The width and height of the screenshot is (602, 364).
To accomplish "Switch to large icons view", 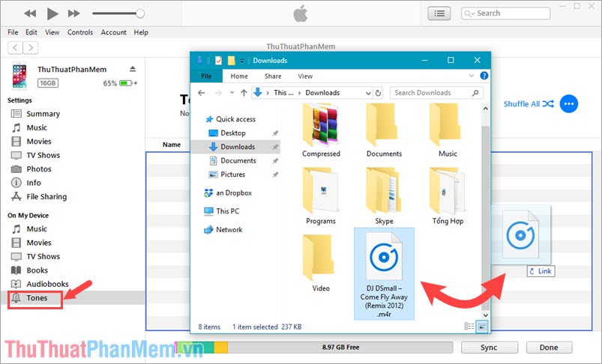I will [x=482, y=327].
